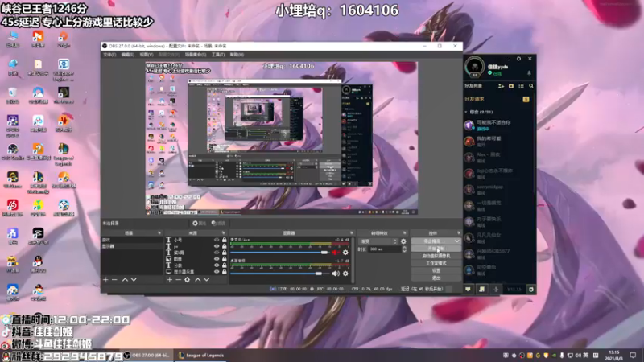The image size is (644, 362).
Task: Add a new scene with the plus icon
Action: 105,279
